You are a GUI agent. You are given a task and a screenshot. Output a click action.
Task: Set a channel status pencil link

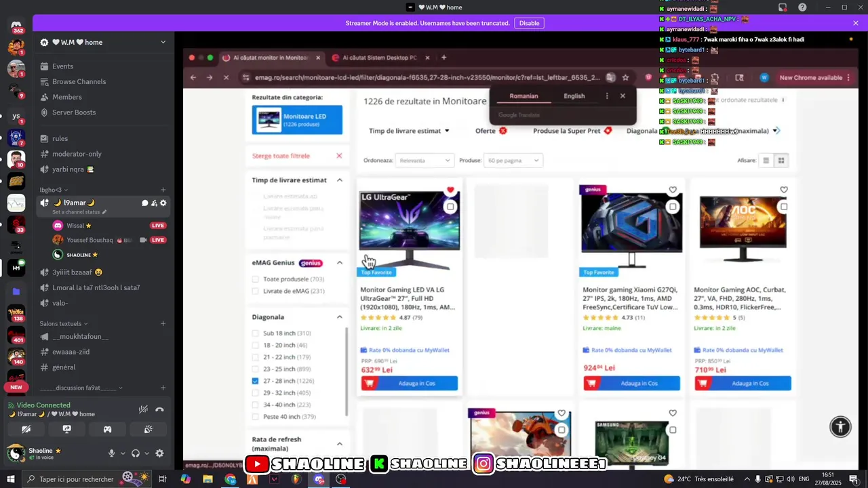79,212
